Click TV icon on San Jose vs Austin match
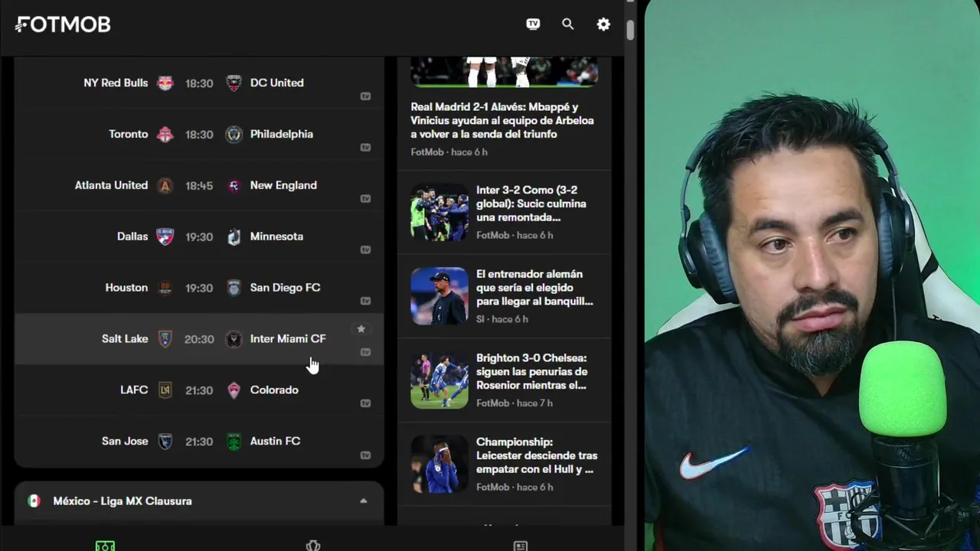This screenshot has width=980, height=551. [x=365, y=455]
